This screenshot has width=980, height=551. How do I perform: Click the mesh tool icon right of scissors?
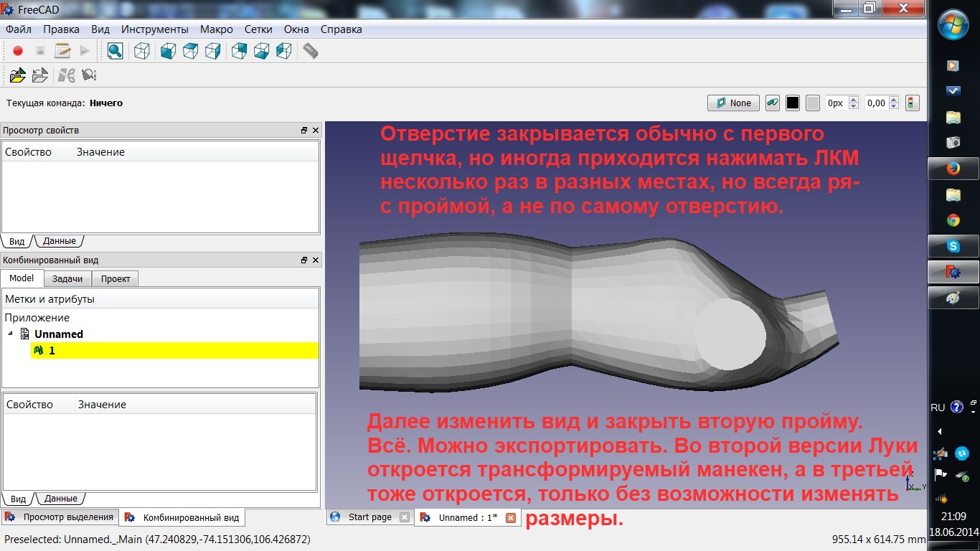point(89,75)
